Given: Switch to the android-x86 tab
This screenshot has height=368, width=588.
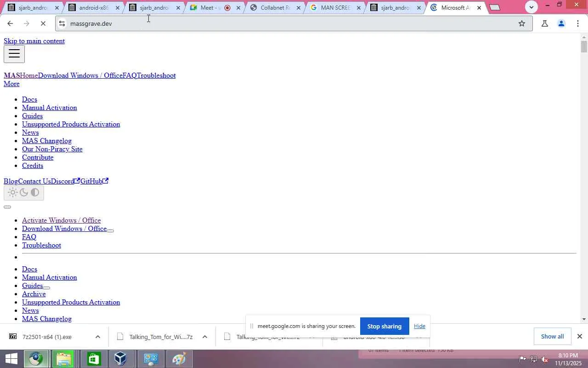Looking at the screenshot, I should 94,8.
